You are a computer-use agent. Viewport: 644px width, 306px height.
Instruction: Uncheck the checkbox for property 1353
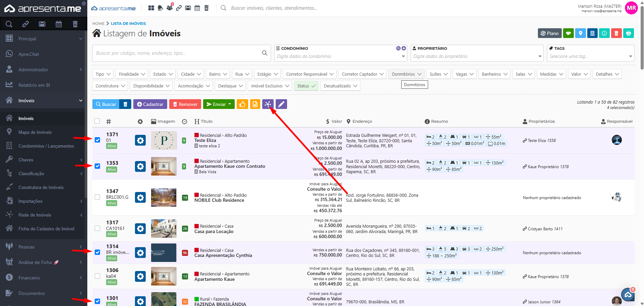pos(97,166)
